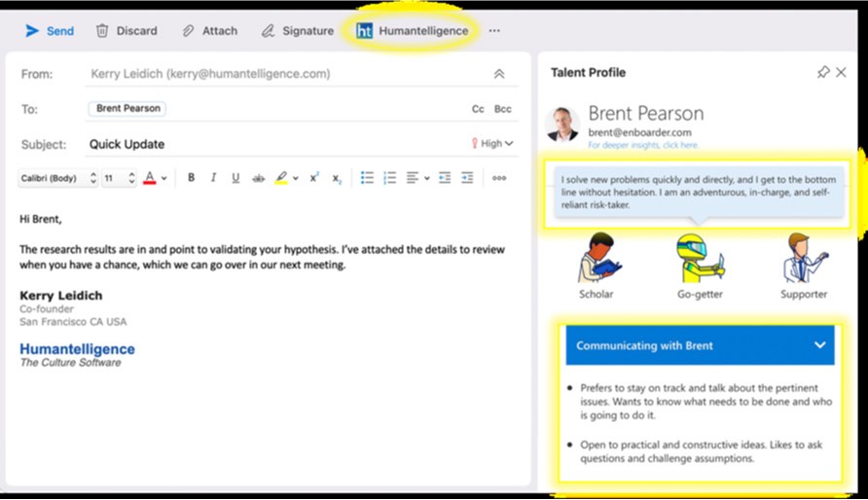
Task: Close the Talent Profile pane
Action: pos(842,72)
